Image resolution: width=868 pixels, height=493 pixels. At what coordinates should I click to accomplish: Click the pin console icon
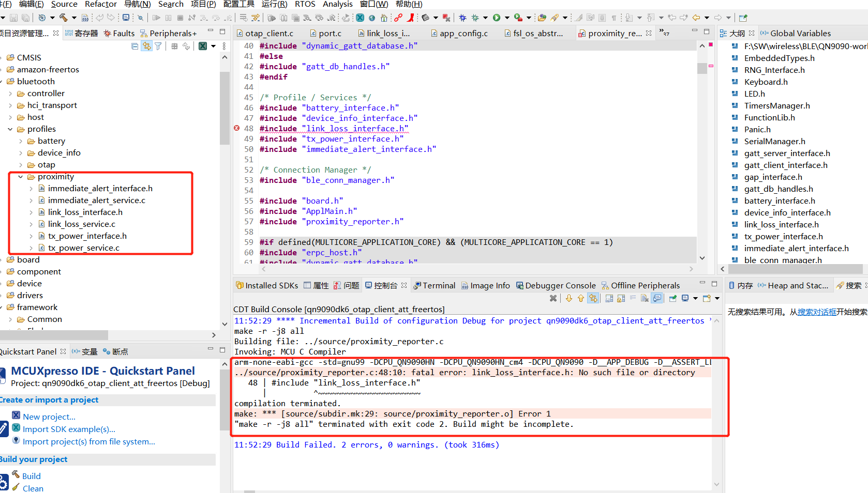click(x=672, y=298)
